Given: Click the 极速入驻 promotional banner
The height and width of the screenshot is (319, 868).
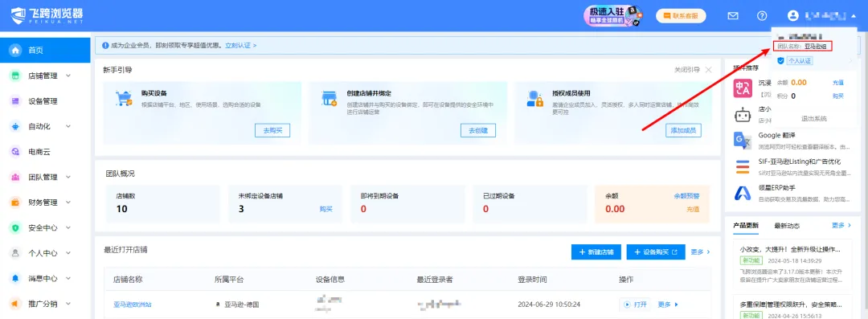Looking at the screenshot, I should tap(613, 16).
